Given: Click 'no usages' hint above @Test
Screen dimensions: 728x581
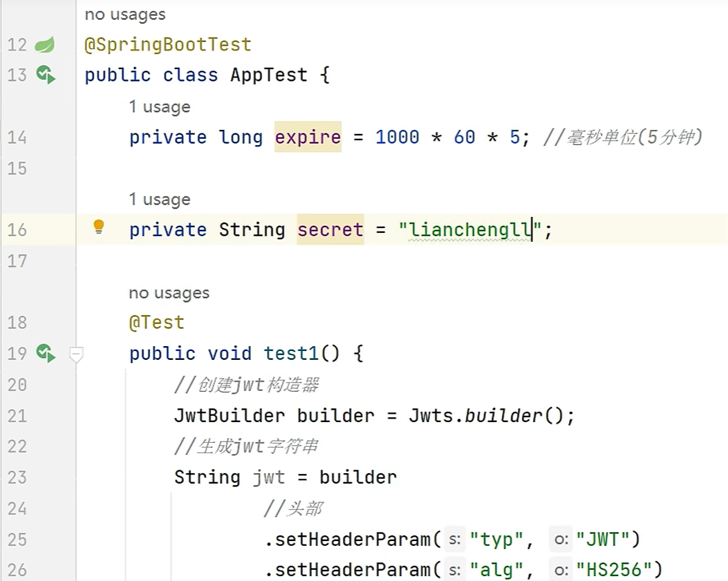Looking at the screenshot, I should click(169, 293).
